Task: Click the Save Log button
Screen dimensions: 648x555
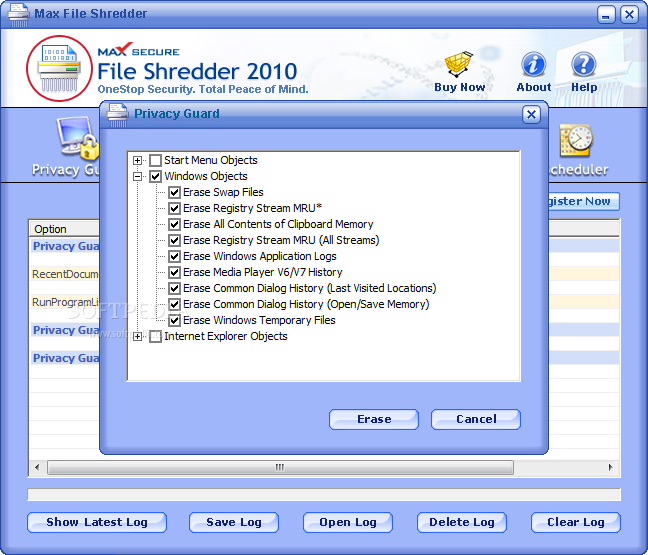Action: click(234, 522)
